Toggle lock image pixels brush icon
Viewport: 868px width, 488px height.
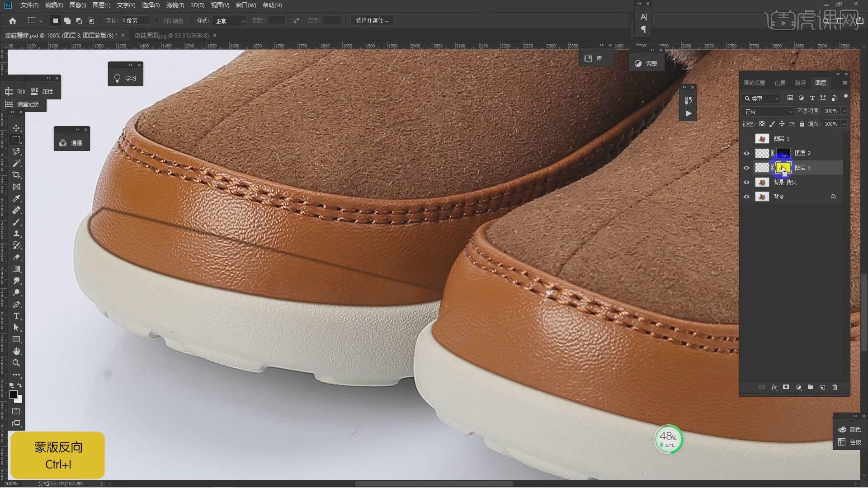point(772,124)
